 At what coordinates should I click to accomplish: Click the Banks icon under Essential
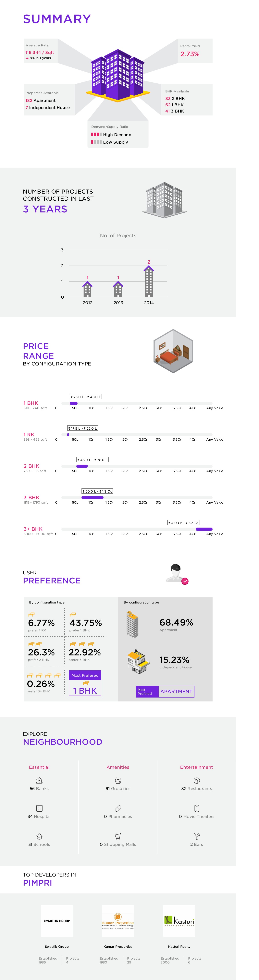tap(39, 780)
